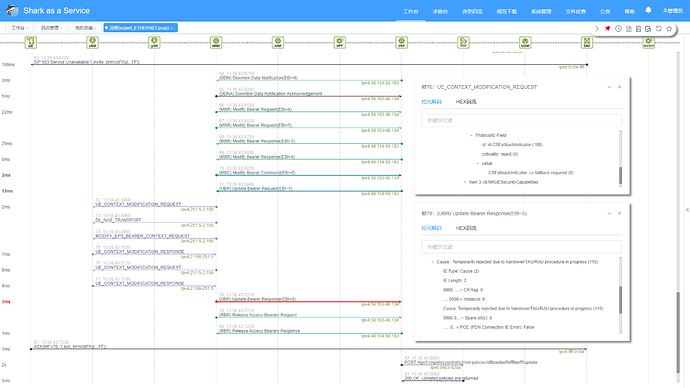690x388 pixels.
Task: Click the keyword filter field in Update Bearer Response panel
Action: coord(521,247)
